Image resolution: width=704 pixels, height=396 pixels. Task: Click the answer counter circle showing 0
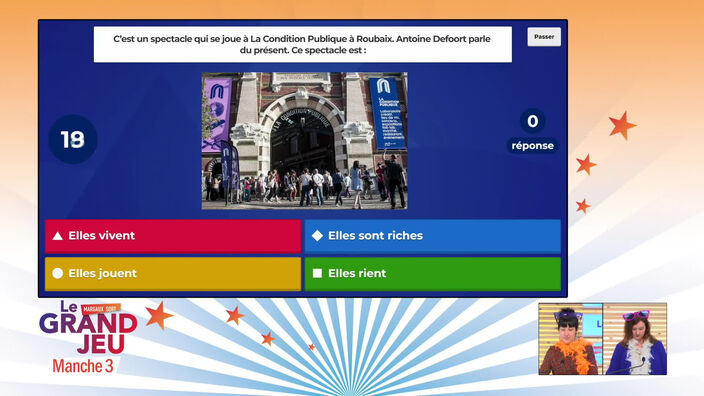point(532,121)
